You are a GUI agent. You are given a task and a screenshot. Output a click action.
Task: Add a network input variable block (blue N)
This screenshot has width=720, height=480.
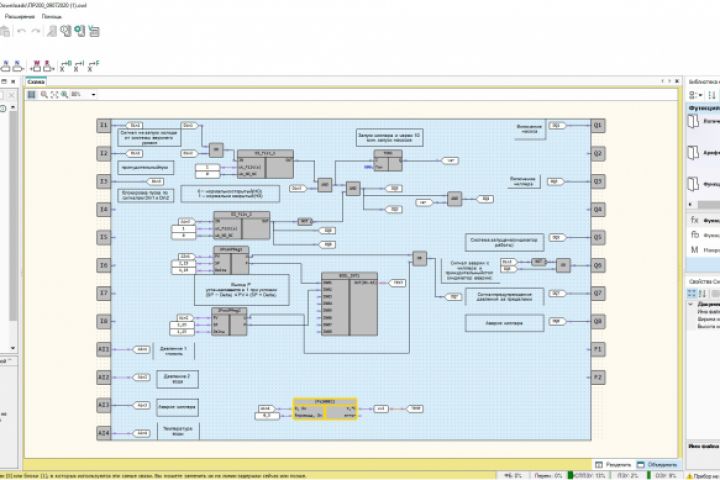click(6, 66)
